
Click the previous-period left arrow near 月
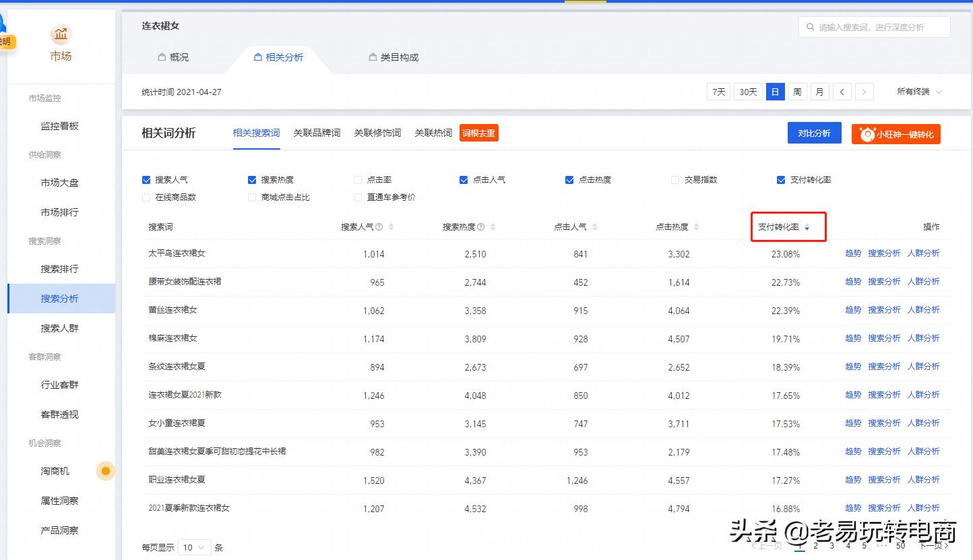point(842,91)
